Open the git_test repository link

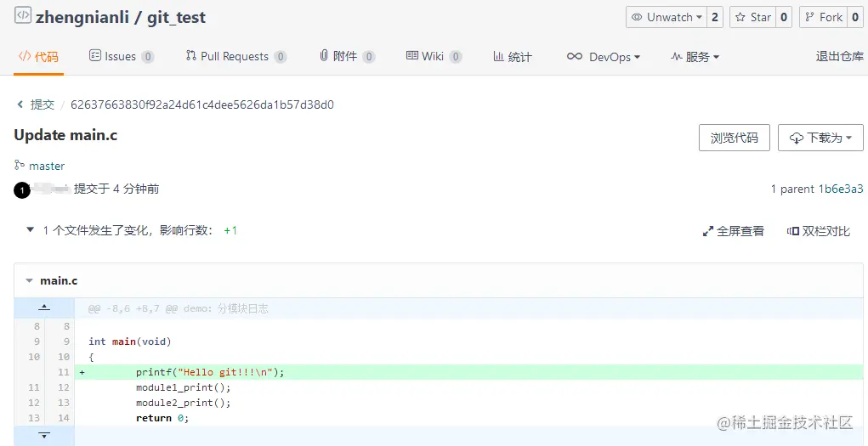[176, 17]
